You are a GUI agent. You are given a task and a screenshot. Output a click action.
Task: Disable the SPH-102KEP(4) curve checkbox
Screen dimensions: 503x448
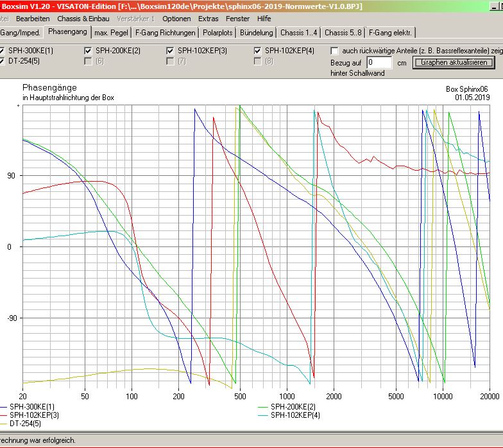(258, 51)
